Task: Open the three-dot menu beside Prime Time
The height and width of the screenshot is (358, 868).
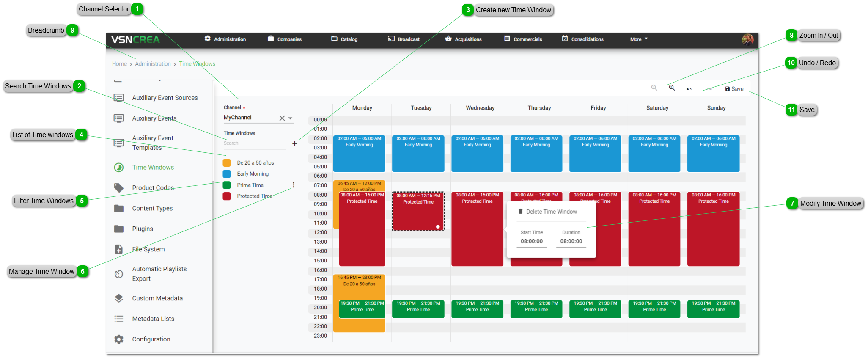Action: [x=294, y=185]
